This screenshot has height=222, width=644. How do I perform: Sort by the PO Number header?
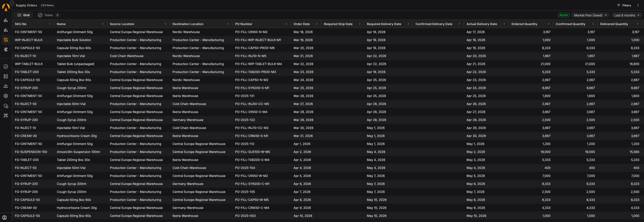(x=244, y=24)
